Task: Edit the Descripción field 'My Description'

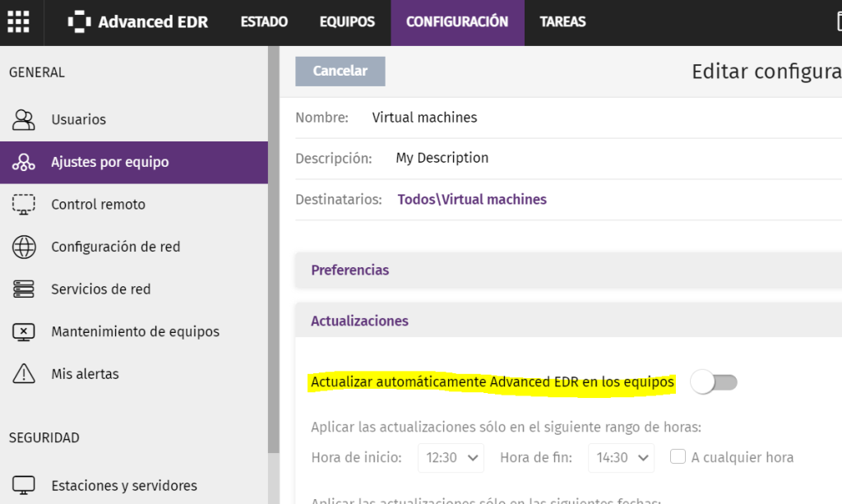Action: point(442,158)
